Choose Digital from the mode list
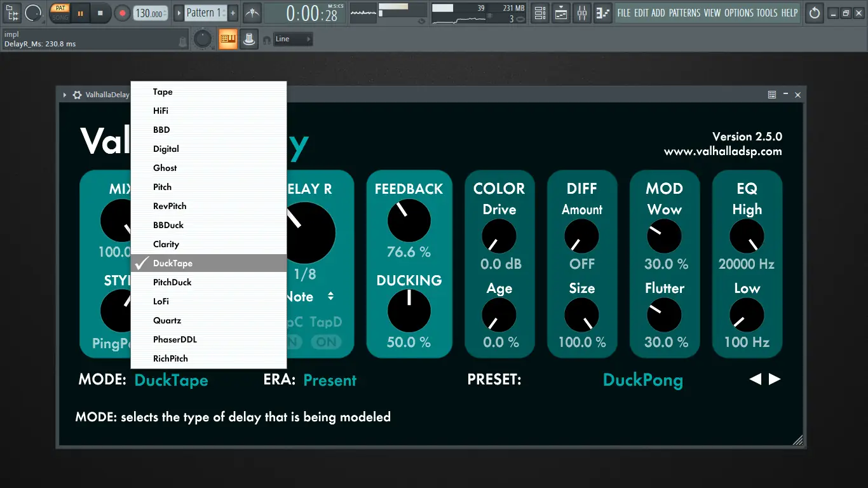Viewport: 868px width, 488px height. 208,149
